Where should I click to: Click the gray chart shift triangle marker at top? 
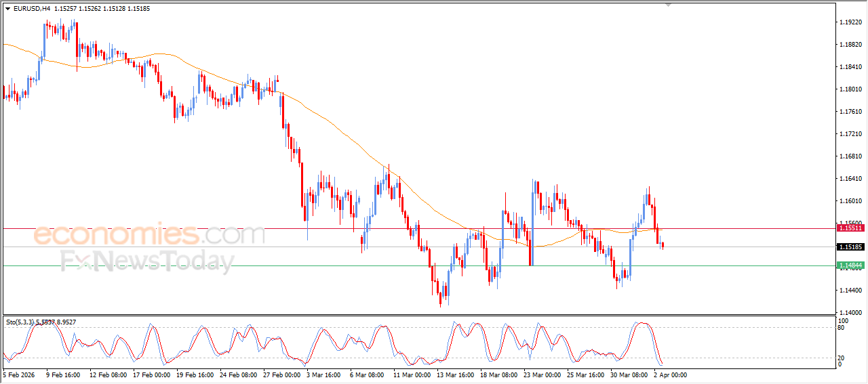tap(669, 5)
